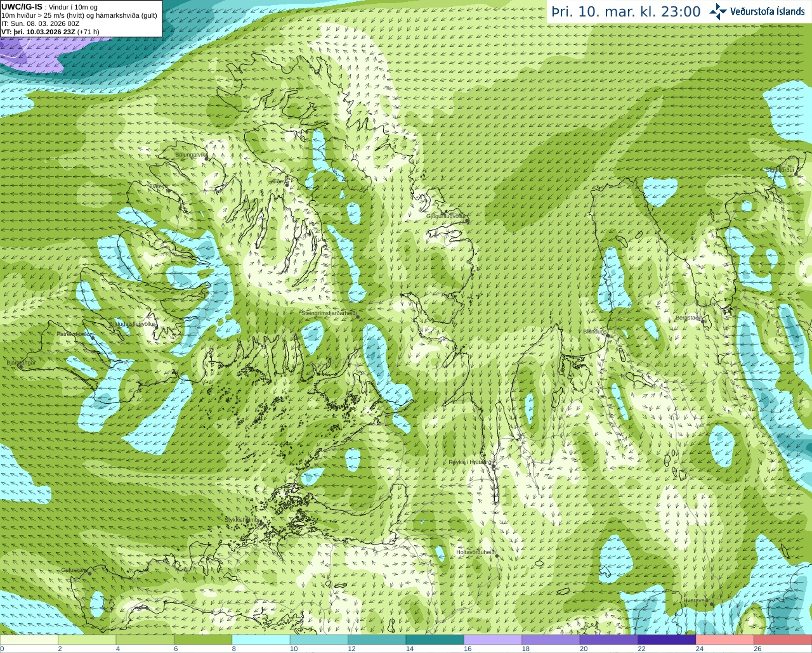Select the Bíldudalsflugvöllur station label
Image resolution: width=812 pixels, height=653 pixels.
(x=133, y=323)
